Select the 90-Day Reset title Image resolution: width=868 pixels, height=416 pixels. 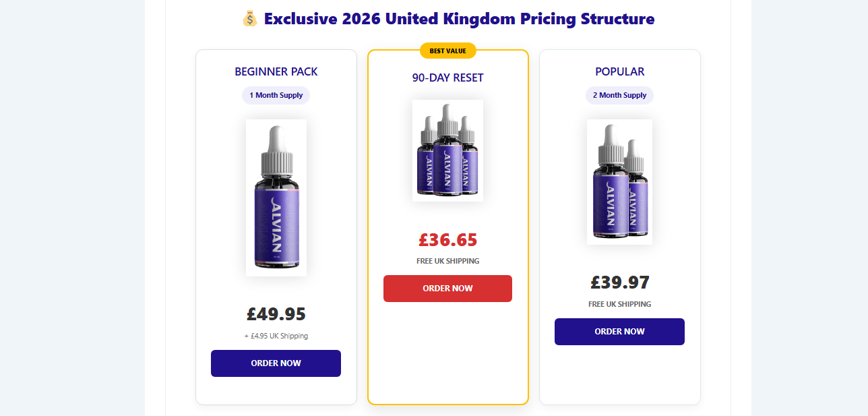pyautogui.click(x=448, y=78)
